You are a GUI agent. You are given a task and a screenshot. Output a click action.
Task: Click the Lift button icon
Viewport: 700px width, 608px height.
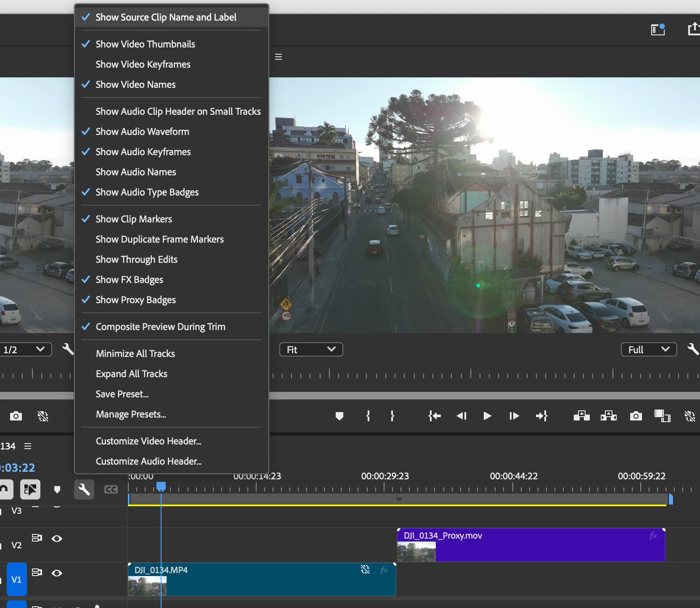581,416
